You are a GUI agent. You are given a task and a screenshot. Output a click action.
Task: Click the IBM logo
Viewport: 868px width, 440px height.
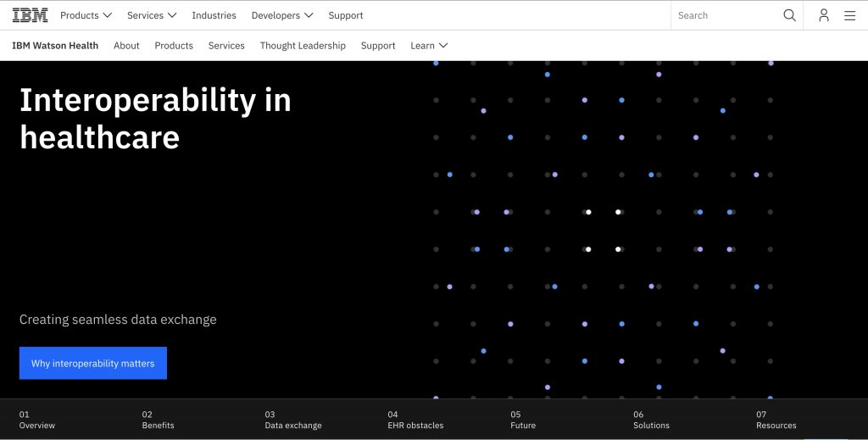click(x=30, y=15)
